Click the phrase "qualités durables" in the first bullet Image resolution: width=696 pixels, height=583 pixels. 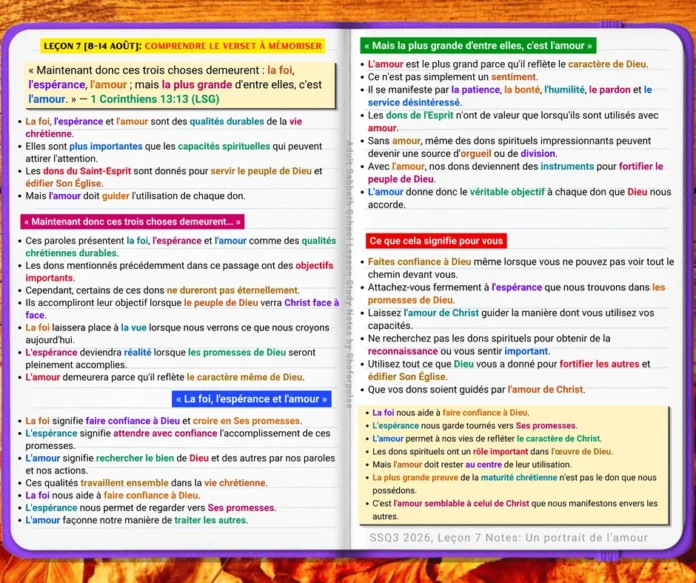226,121
